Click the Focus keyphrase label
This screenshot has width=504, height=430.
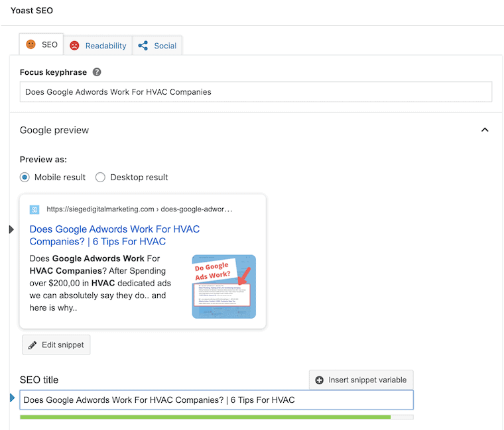pos(53,72)
